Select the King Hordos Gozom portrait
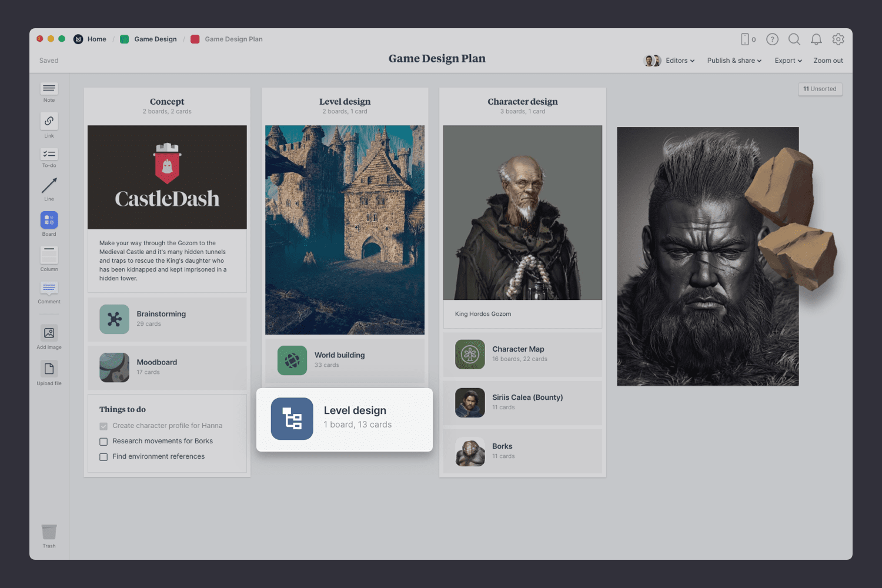The height and width of the screenshot is (588, 882). tap(523, 212)
